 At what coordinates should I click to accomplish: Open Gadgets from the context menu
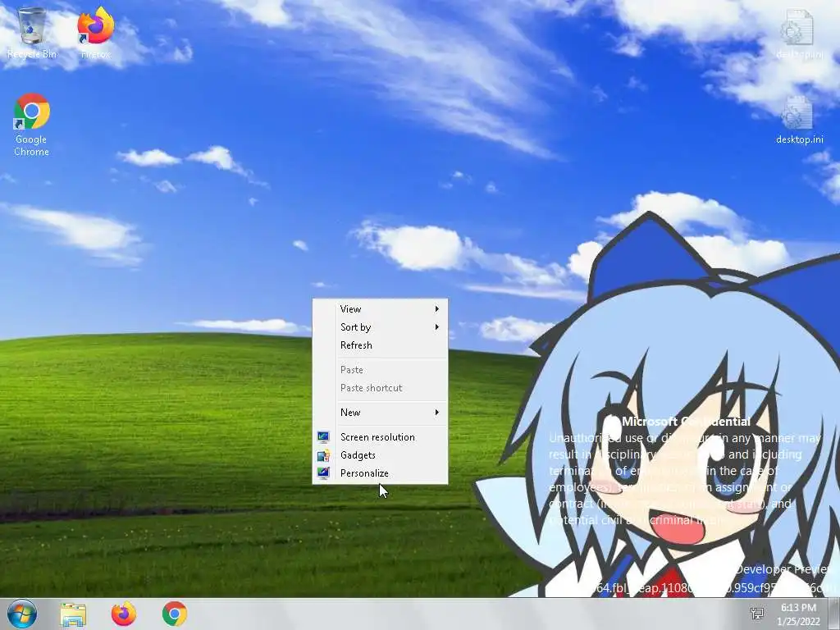pyautogui.click(x=380, y=455)
